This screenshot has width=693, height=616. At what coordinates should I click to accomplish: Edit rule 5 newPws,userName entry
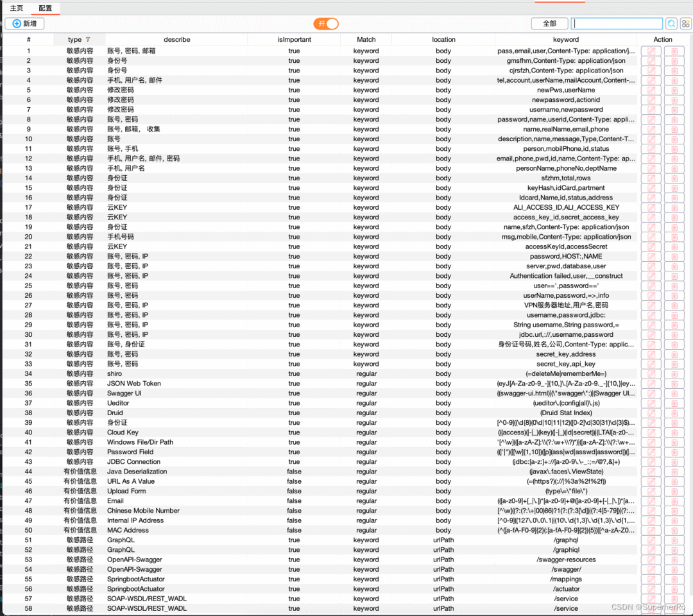point(651,90)
